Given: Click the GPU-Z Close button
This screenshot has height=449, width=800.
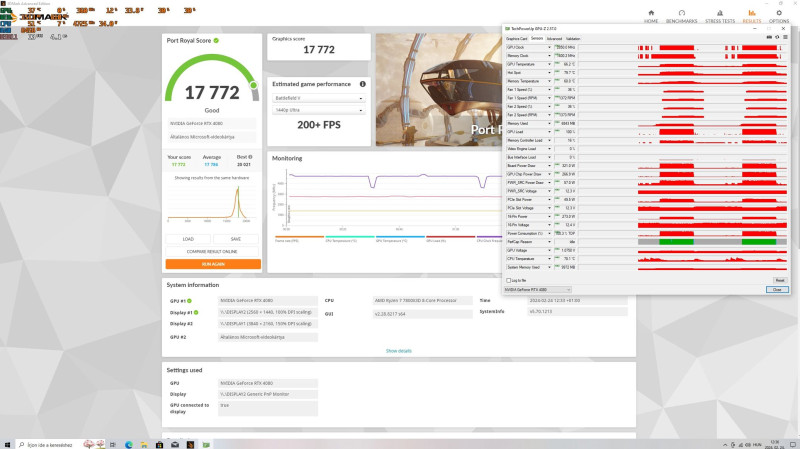Looking at the screenshot, I should 777,289.
